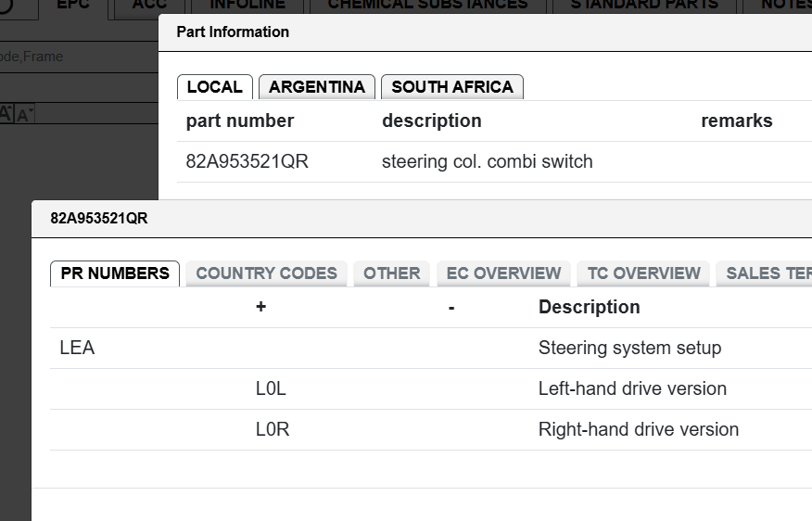812x521 pixels.
Task: Open the SOUTH AFRICA tab
Action: 452,87
